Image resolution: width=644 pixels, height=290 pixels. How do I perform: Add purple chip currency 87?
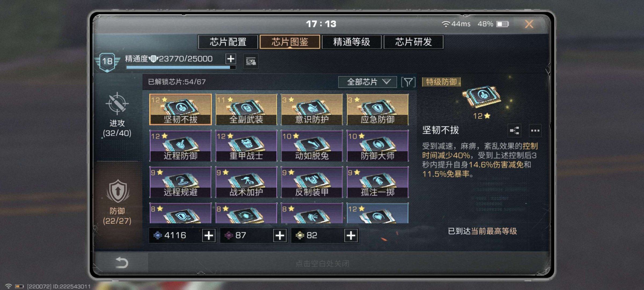point(280,235)
